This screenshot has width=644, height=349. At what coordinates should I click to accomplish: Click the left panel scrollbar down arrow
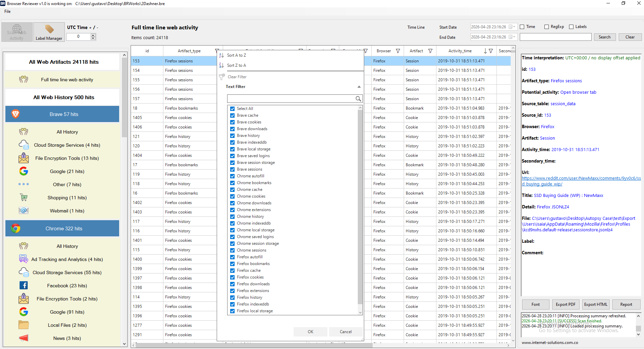tap(125, 344)
